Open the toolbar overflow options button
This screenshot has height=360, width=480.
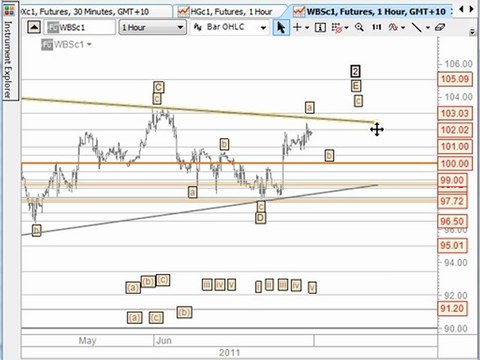[472, 32]
